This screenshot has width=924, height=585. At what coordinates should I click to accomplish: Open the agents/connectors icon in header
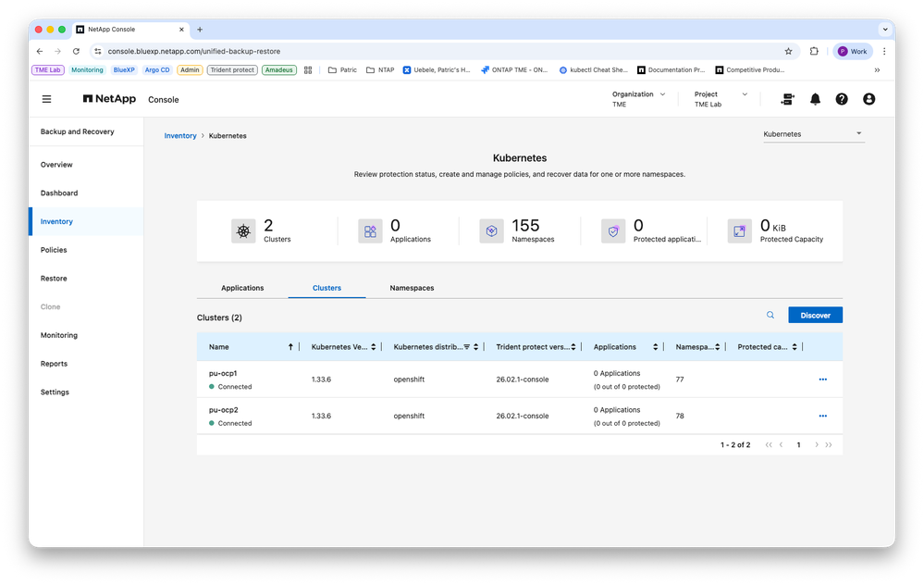(x=787, y=99)
